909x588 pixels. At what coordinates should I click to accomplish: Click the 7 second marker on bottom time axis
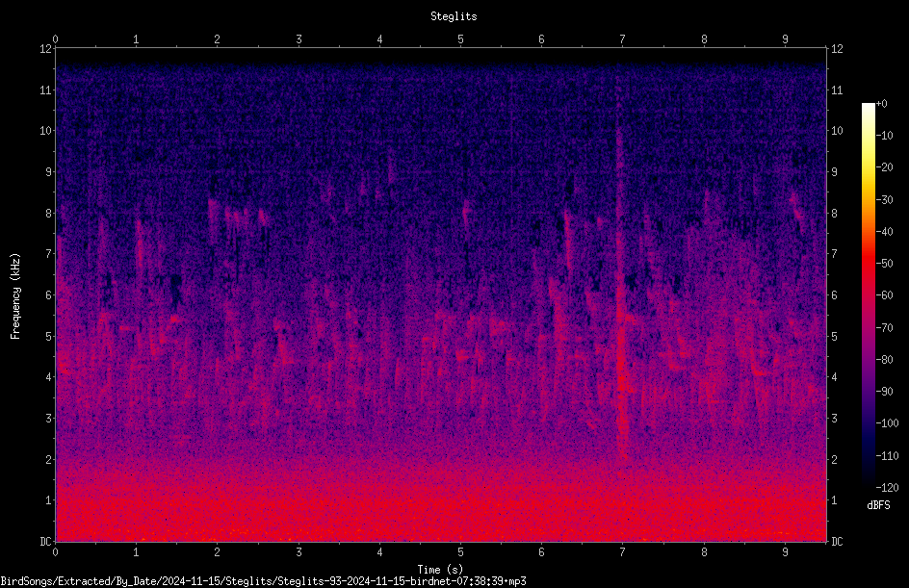click(623, 552)
